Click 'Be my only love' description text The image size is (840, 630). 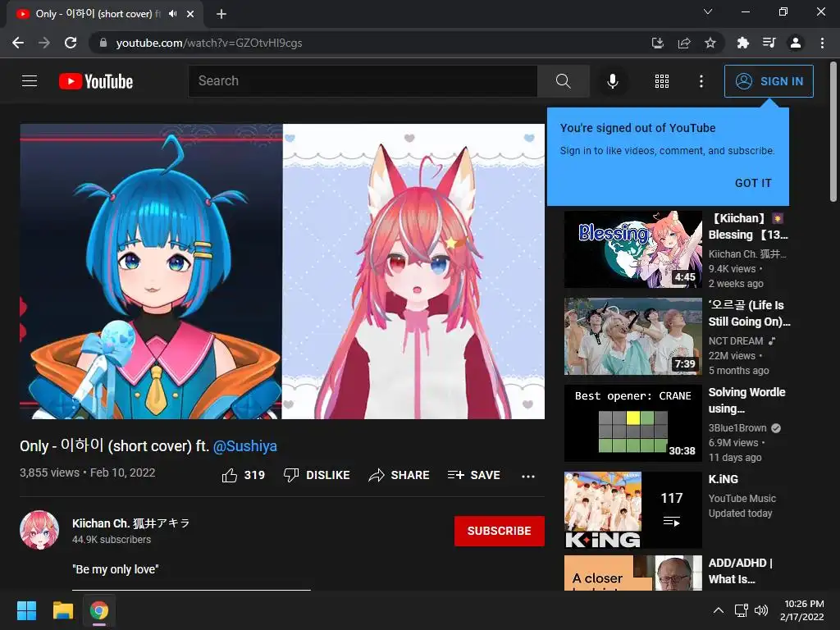pyautogui.click(x=115, y=569)
